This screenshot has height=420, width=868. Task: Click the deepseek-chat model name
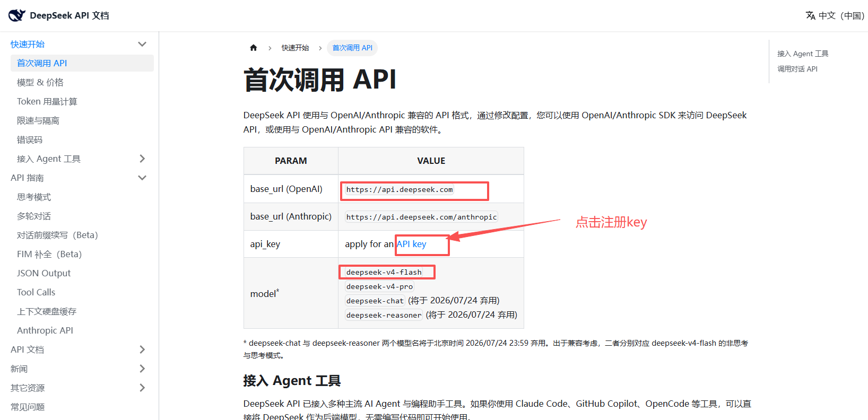click(375, 301)
